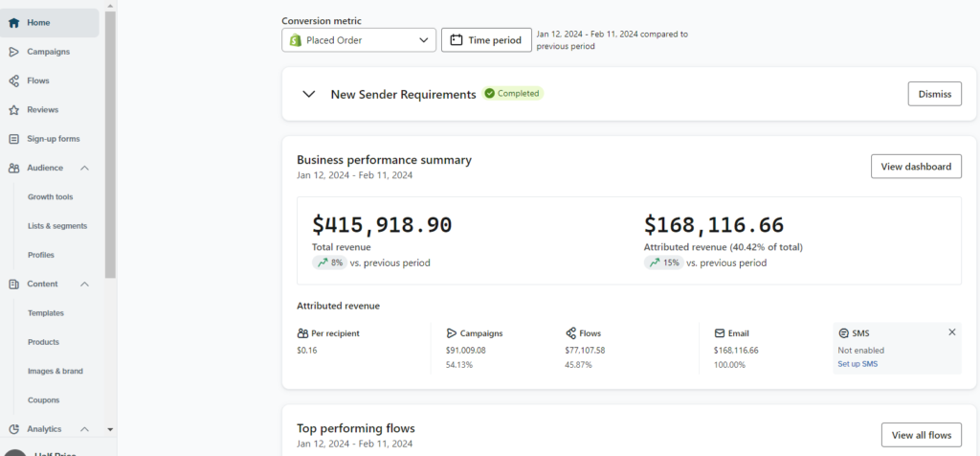
Task: Click the View all flows button
Action: tap(922, 435)
